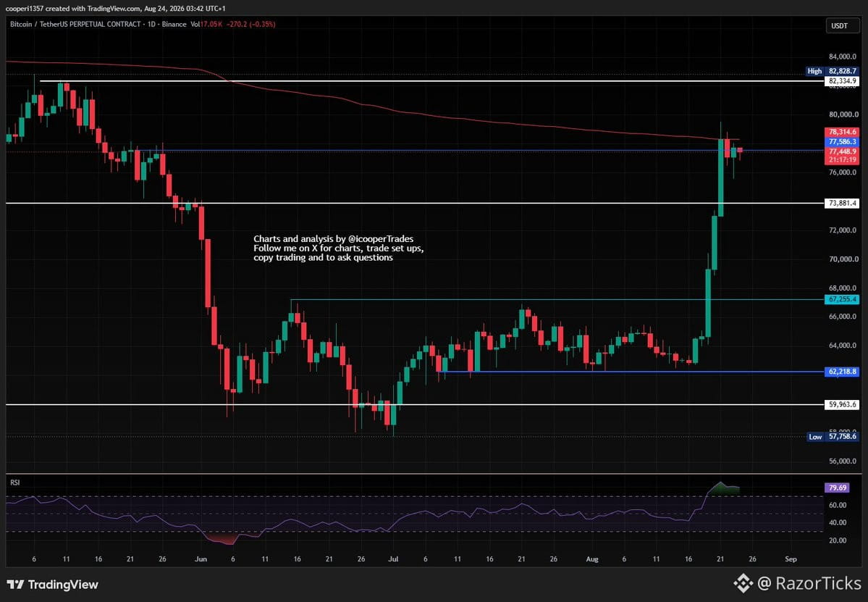Image resolution: width=868 pixels, height=602 pixels.
Task: Click the 70,000.0 price axis tick
Action: 843,259
